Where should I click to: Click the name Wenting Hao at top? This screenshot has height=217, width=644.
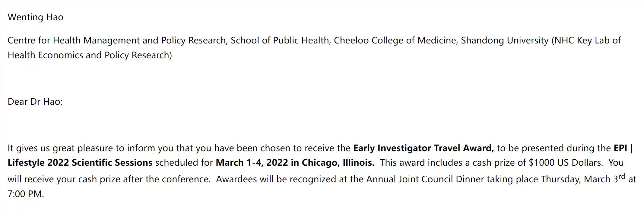tap(35, 17)
